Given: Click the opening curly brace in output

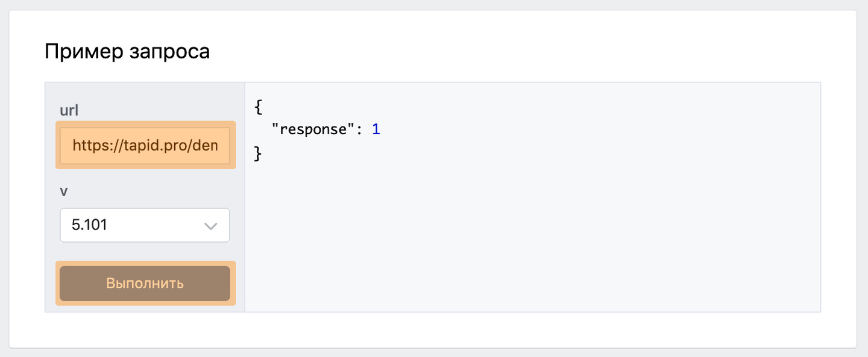Looking at the screenshot, I should [259, 107].
